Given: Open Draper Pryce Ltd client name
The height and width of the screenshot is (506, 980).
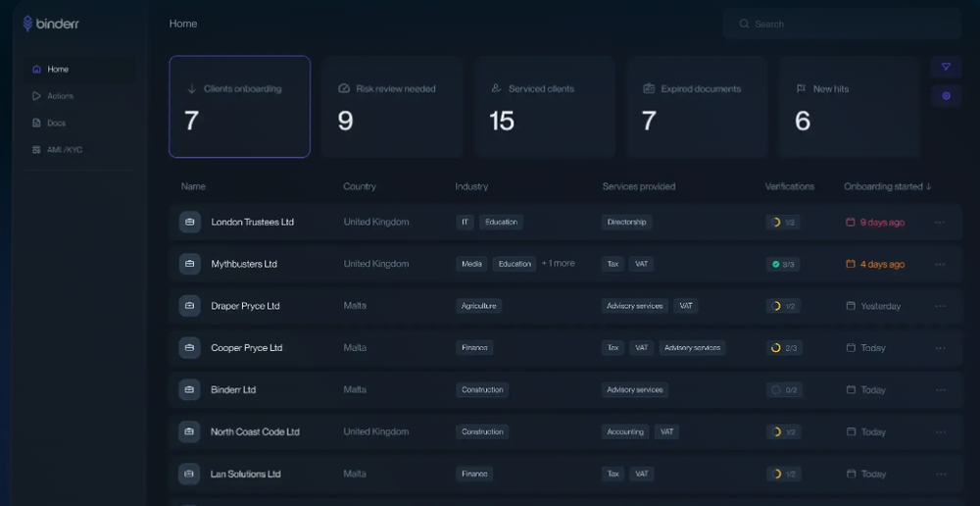Looking at the screenshot, I should coord(245,306).
